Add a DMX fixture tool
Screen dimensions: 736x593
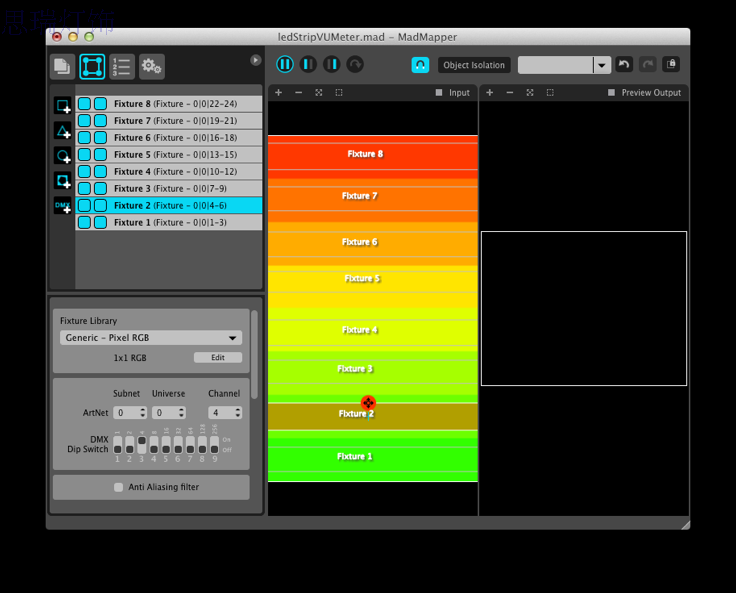(62, 206)
